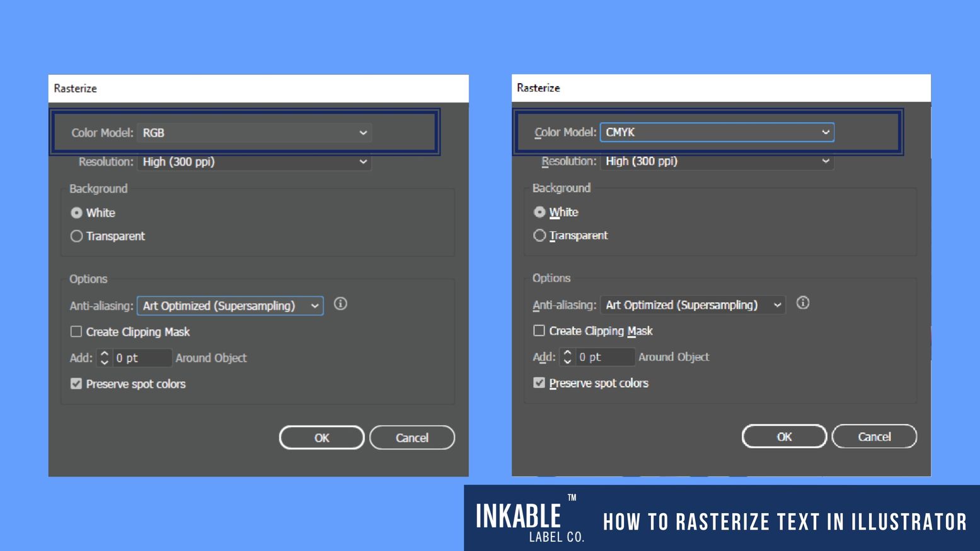The image size is (980, 551).
Task: Click the info icon beside Anti-aliasing in right dialog
Action: tap(803, 303)
